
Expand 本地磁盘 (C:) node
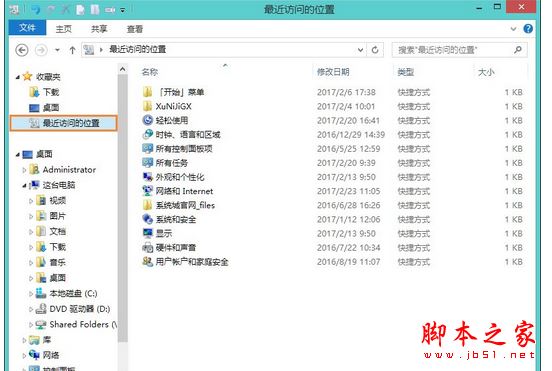point(31,294)
